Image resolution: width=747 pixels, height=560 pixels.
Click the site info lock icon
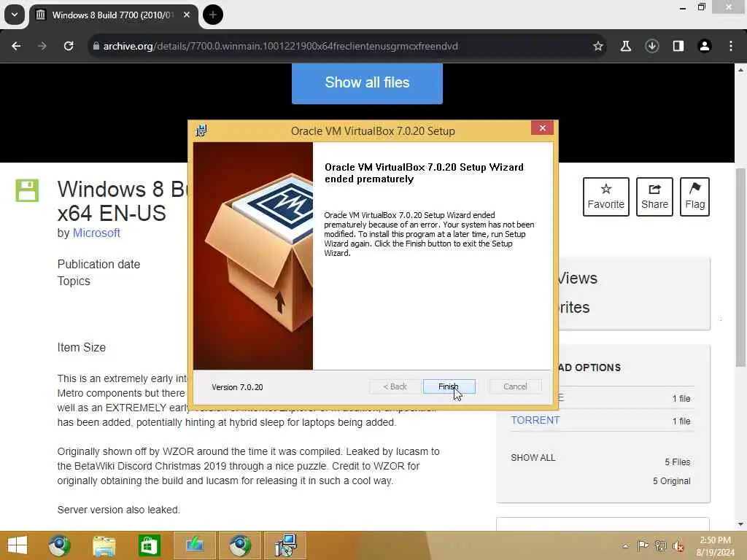[96, 46]
